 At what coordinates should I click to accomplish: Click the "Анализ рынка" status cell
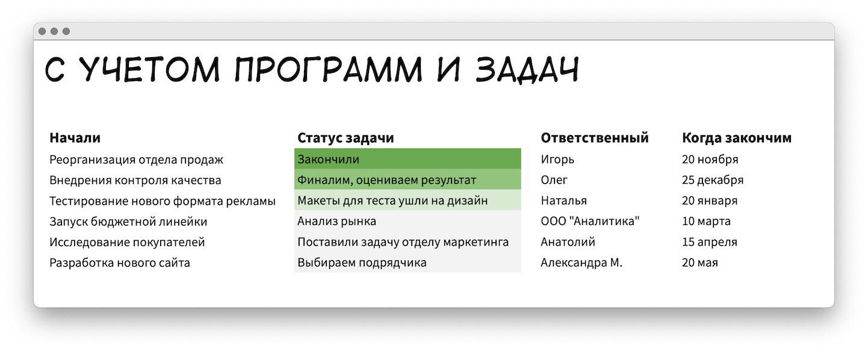407,221
